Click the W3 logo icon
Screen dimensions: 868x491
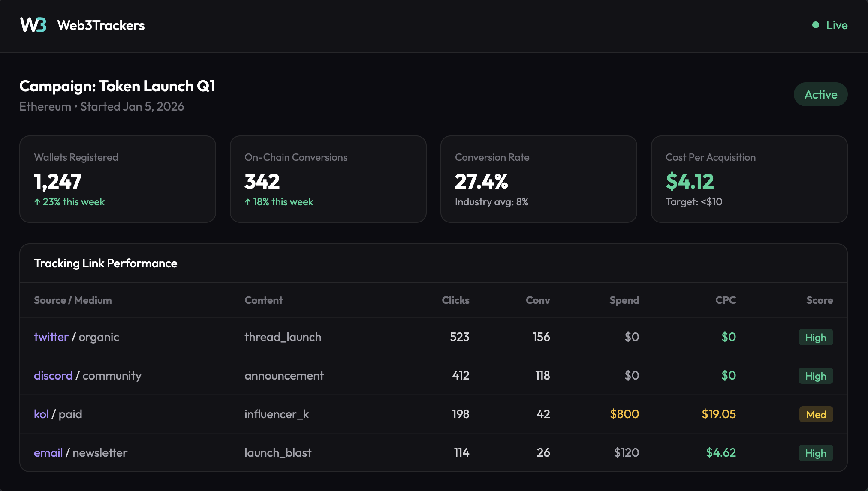tap(33, 25)
